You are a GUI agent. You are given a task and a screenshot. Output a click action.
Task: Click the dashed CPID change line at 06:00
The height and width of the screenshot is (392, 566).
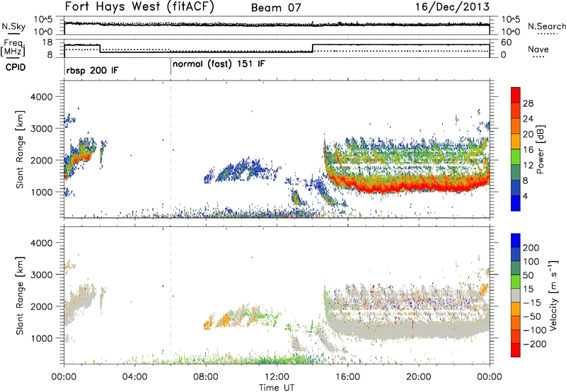point(171,149)
